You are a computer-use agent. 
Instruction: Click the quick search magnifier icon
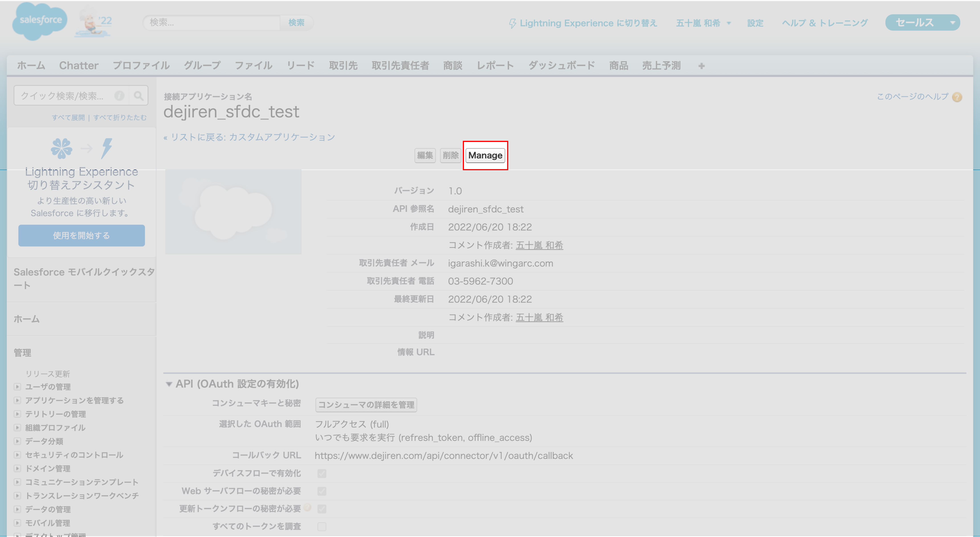click(139, 96)
